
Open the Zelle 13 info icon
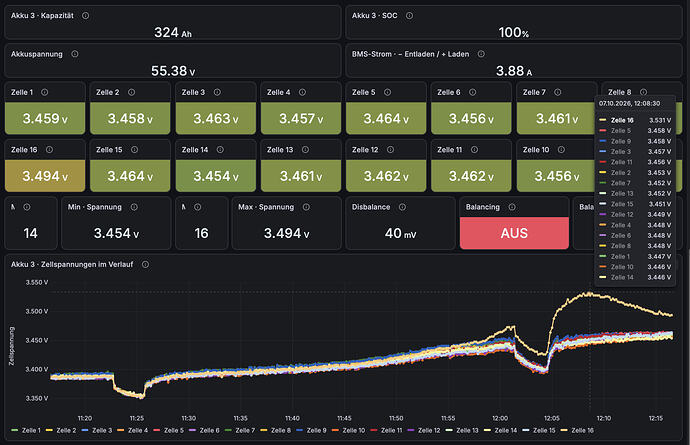(x=305, y=150)
